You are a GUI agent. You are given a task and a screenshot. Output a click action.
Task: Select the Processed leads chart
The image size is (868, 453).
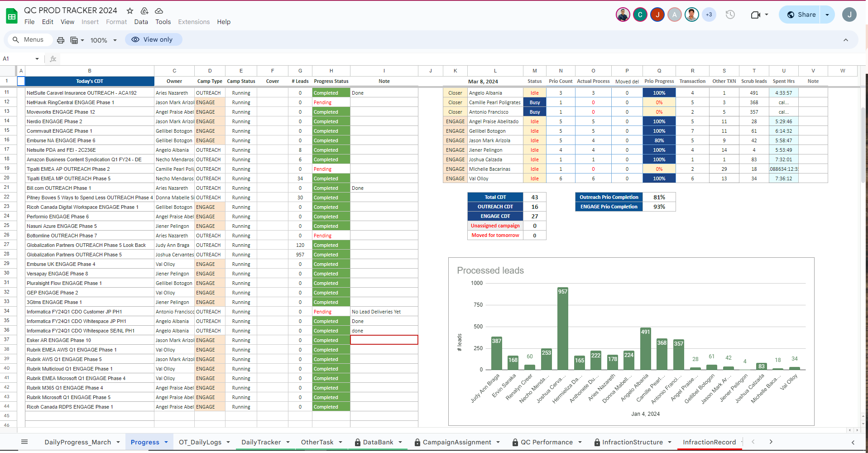tap(631, 342)
